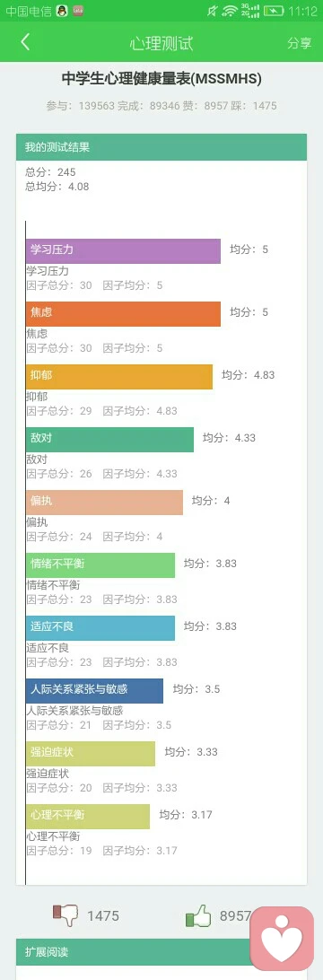Tap the battery status icon
This screenshot has width=323, height=980.
[x=274, y=11]
